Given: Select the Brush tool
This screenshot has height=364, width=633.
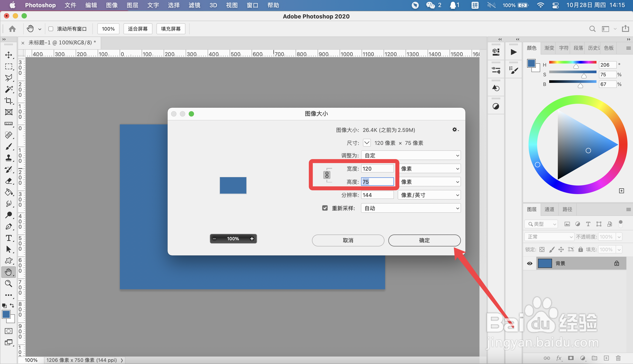Looking at the screenshot, I should tap(9, 146).
